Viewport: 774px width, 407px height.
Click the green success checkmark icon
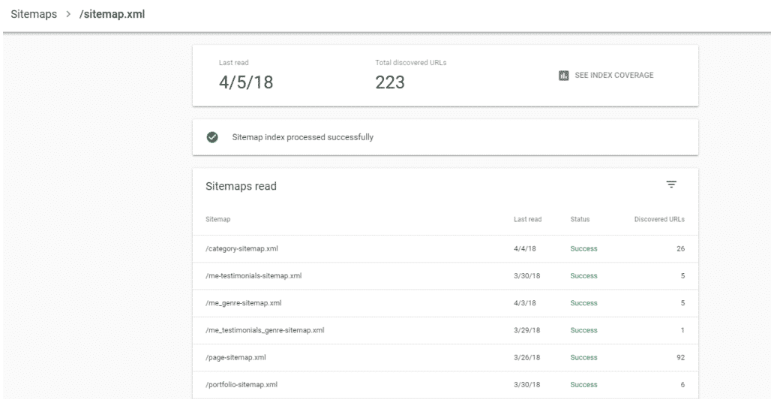[212, 137]
